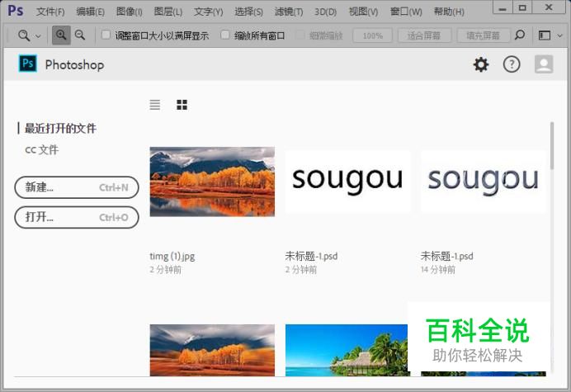Click the help question mark icon
The image size is (571, 392).
512,64
